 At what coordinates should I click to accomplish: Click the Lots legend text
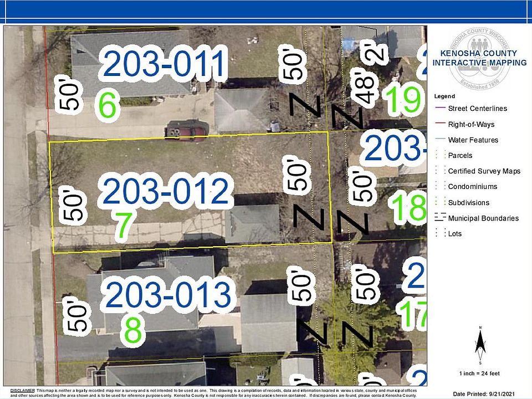(454, 233)
